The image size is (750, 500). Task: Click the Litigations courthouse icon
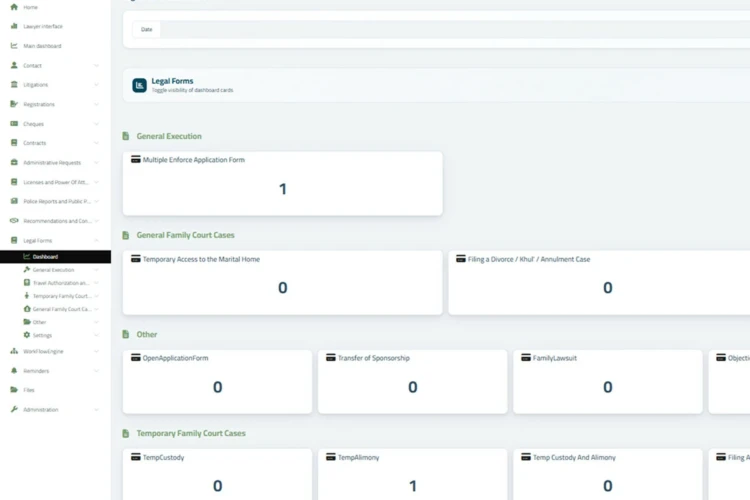[14, 85]
